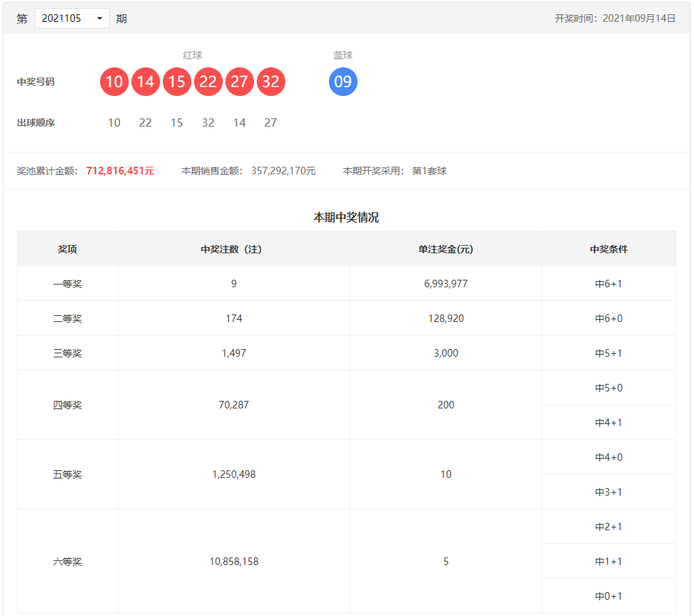Viewport: 694px width, 616px height.
Task: Click red ball number 22
Action: click(x=208, y=82)
